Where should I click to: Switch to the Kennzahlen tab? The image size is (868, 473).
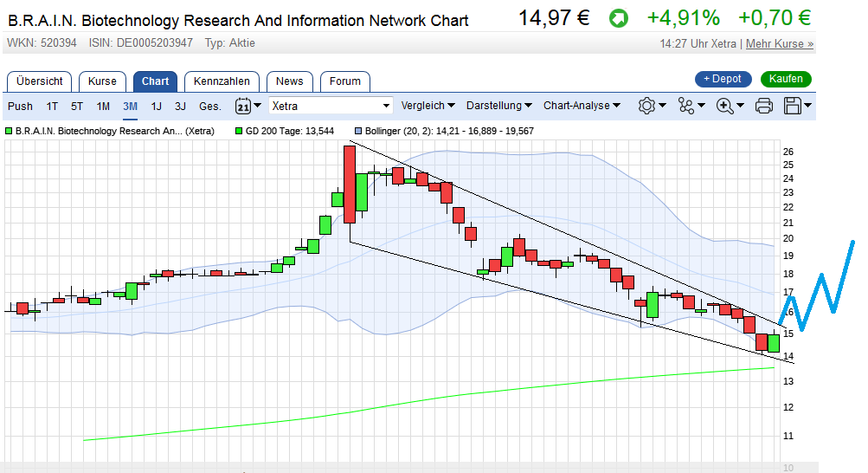(222, 81)
